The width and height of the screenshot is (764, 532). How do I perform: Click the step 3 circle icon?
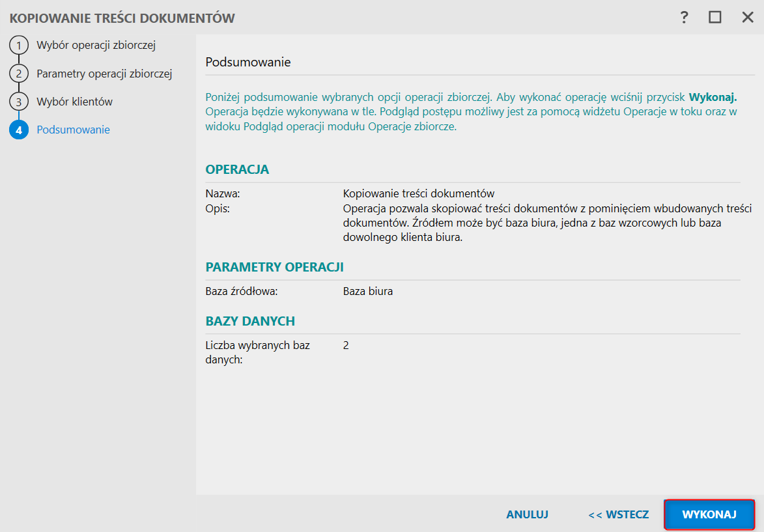(19, 102)
